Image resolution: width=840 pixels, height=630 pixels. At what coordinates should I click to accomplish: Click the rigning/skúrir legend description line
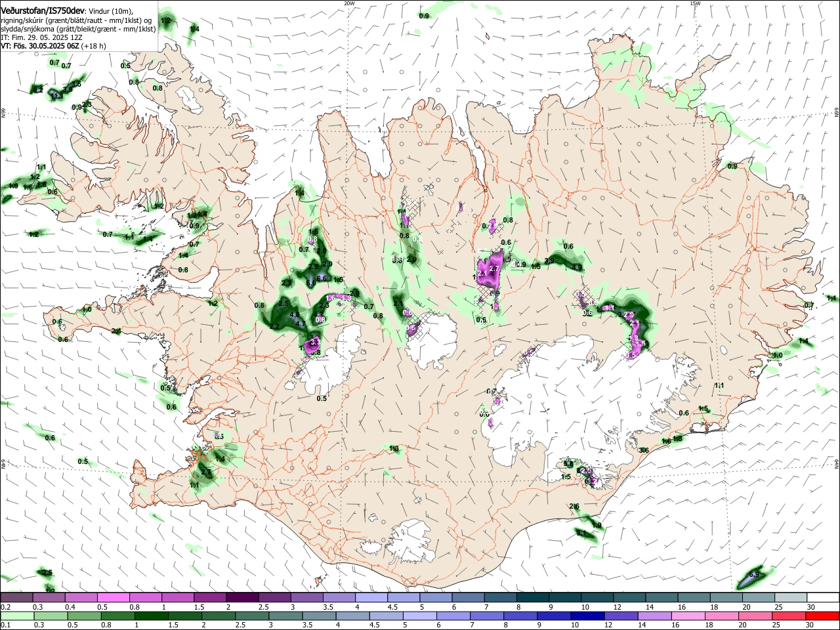(x=77, y=20)
